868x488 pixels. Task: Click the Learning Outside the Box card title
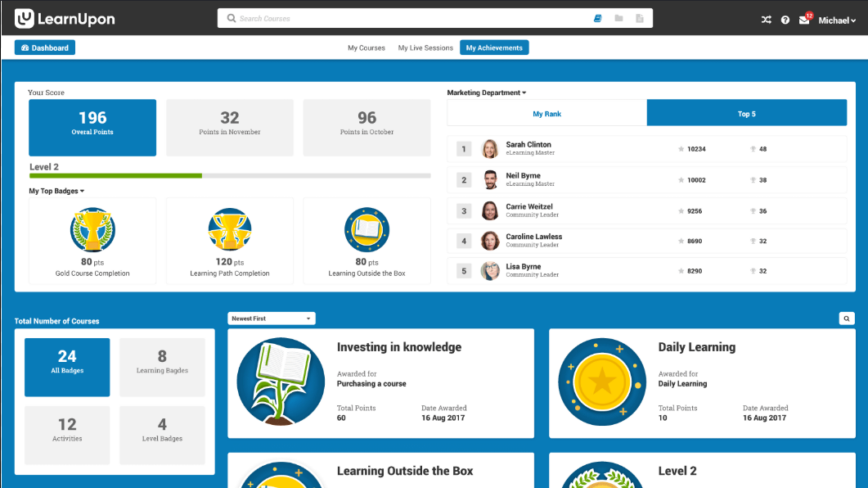coord(405,471)
